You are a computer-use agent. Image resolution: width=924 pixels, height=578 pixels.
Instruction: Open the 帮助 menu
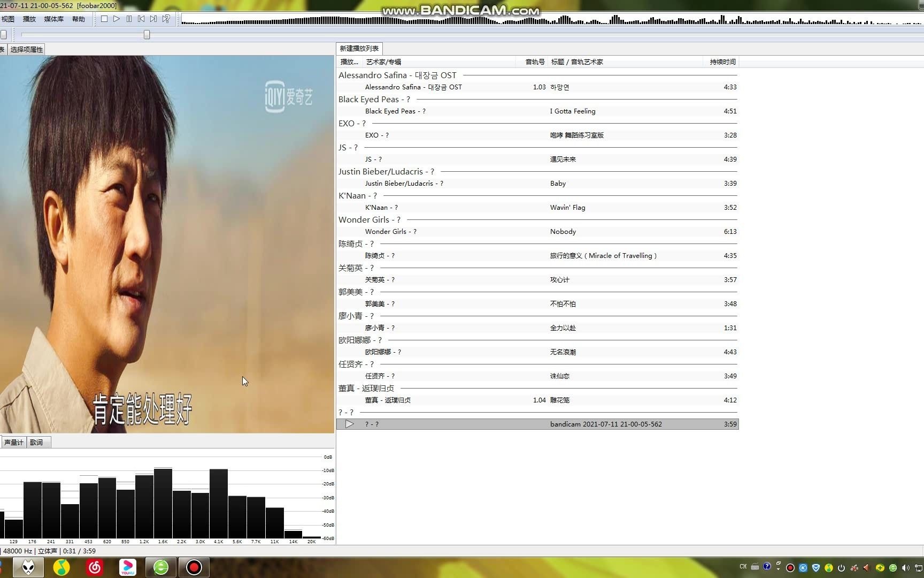[x=79, y=19]
